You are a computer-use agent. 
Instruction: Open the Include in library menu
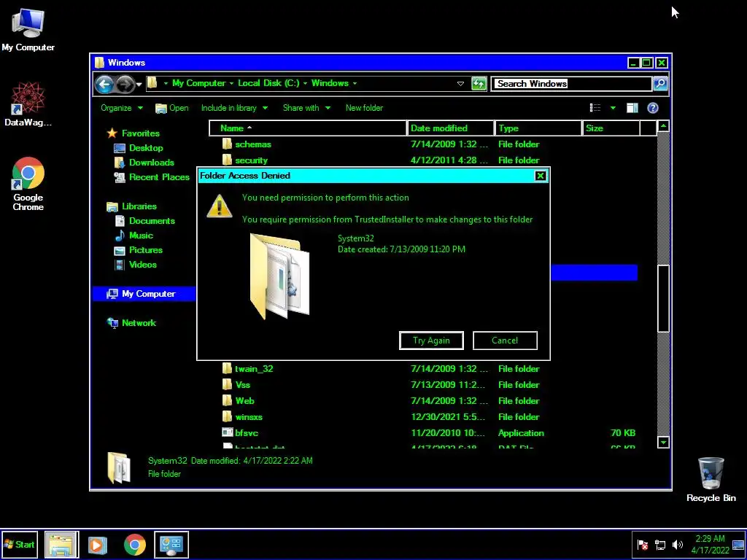pyautogui.click(x=234, y=108)
